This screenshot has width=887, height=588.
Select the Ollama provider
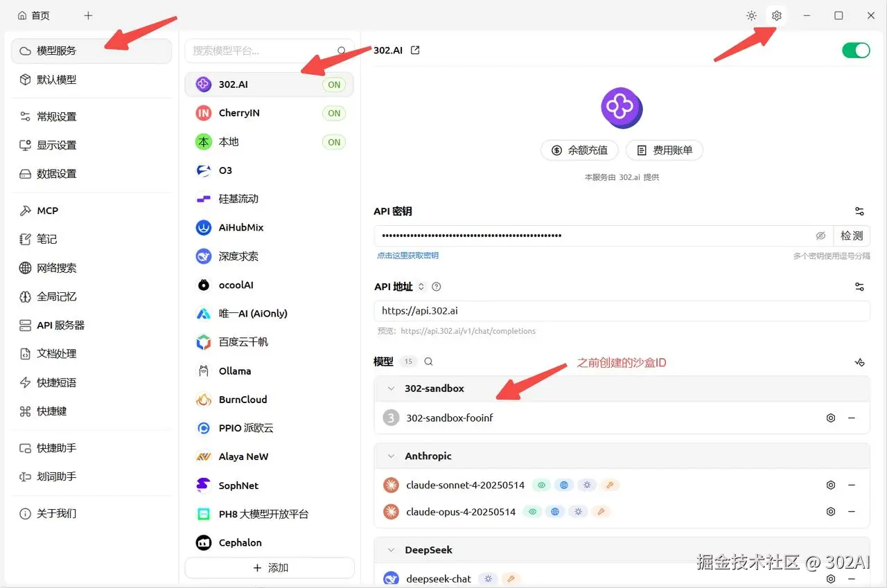tap(270, 371)
